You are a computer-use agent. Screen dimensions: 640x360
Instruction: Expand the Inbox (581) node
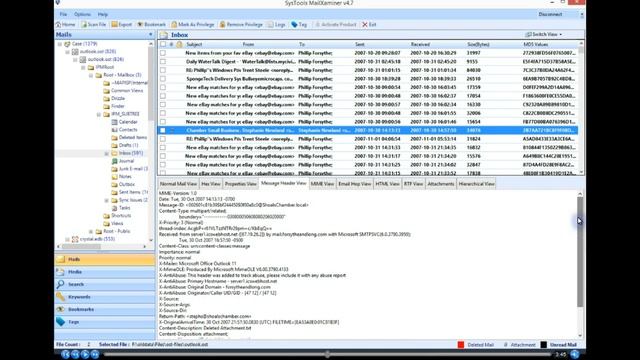point(107,153)
